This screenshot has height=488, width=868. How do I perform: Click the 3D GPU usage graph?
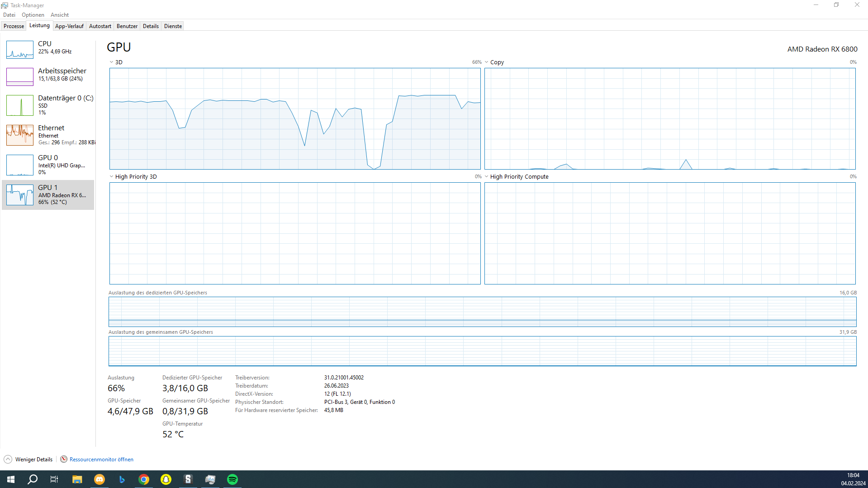(x=295, y=119)
